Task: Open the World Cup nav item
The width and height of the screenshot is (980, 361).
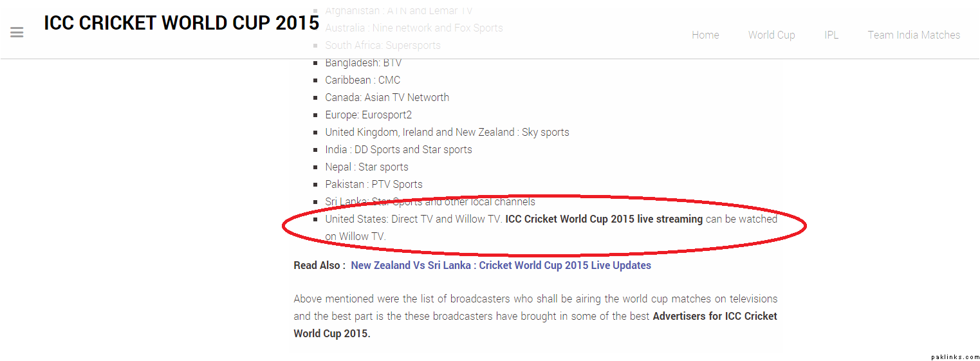Action: point(771,35)
